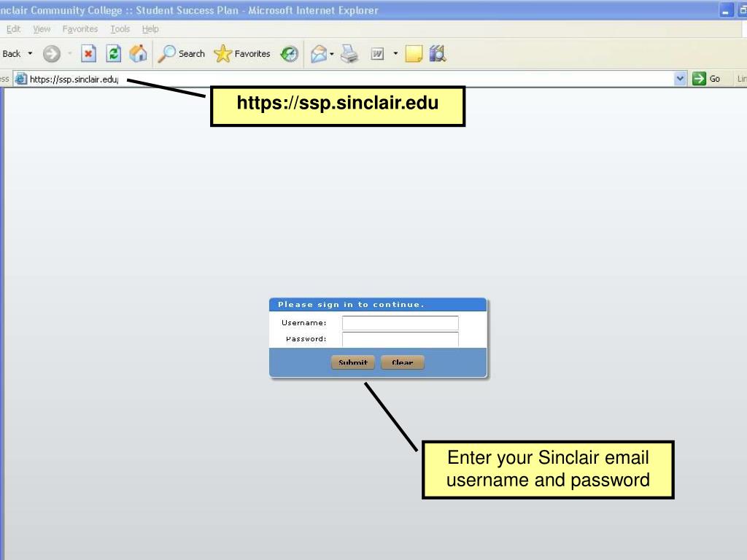The image size is (747, 560).
Task: Expand the Edit with Word dropdown arrow
Action: click(x=395, y=53)
